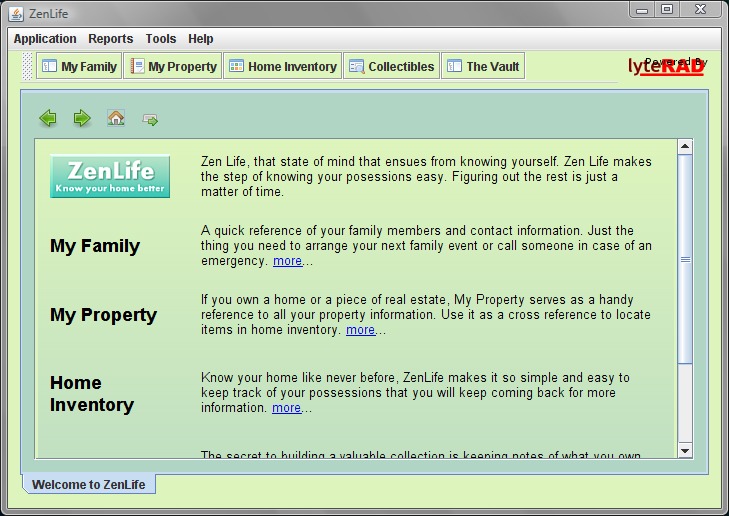Follow the 'more' link under Home Inventory

tap(286, 408)
